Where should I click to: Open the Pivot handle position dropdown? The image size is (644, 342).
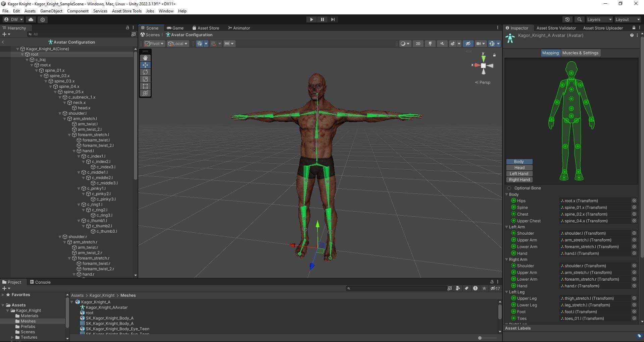pos(154,44)
